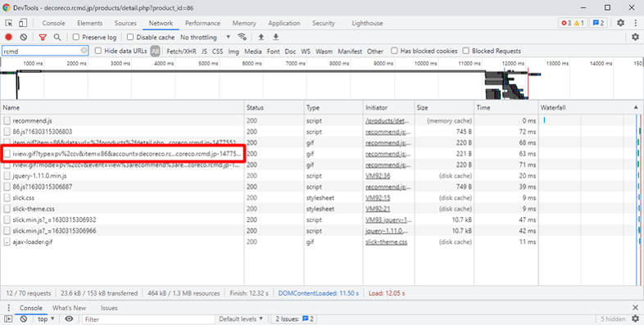
Task: Click the live expression eye icon
Action: (x=69, y=318)
